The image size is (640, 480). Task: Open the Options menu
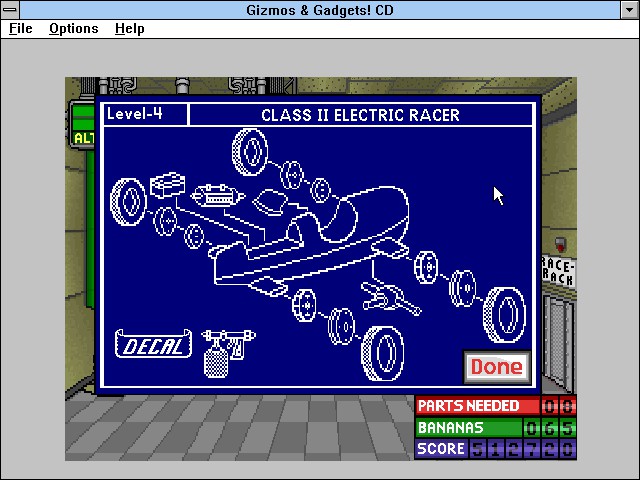pyautogui.click(x=73, y=29)
